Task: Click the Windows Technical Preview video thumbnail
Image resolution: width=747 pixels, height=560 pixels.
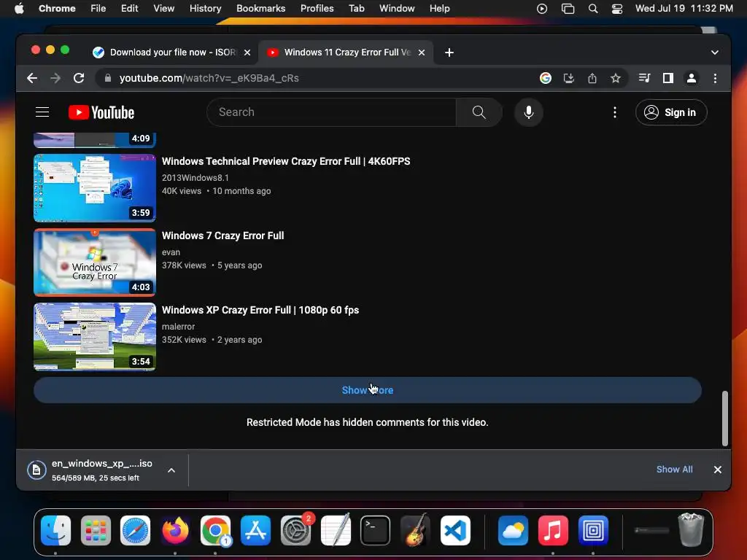Action: (95, 188)
